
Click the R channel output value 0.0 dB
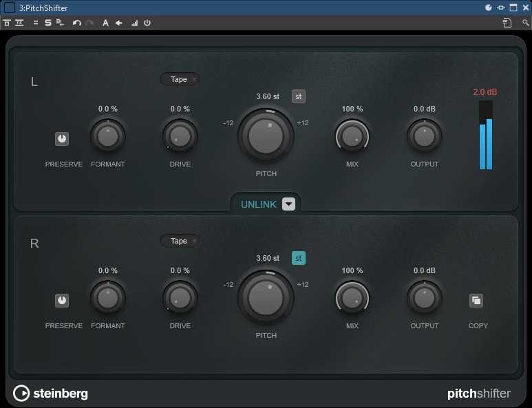click(x=425, y=270)
